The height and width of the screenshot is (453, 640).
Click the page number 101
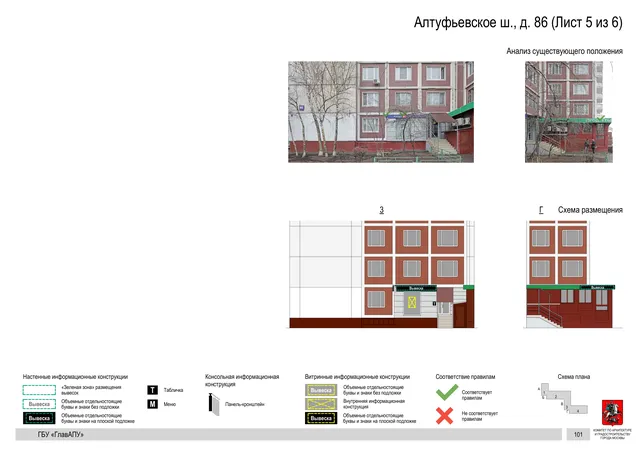tap(578, 434)
